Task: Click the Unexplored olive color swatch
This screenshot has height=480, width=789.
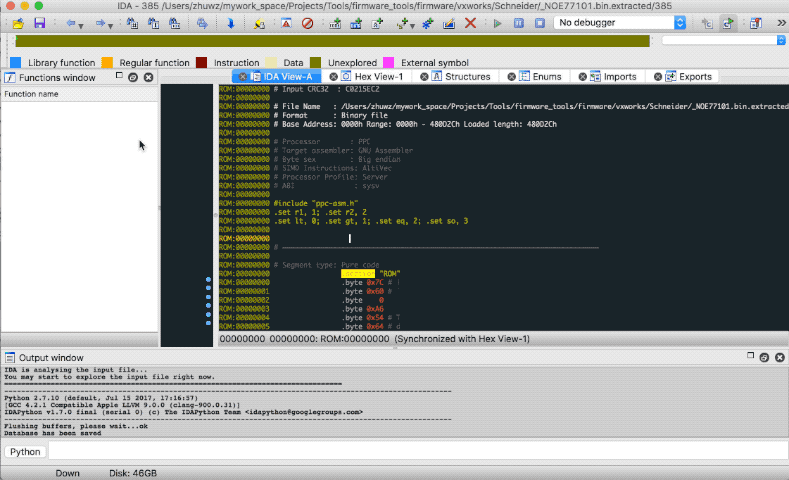Action: [x=315, y=62]
